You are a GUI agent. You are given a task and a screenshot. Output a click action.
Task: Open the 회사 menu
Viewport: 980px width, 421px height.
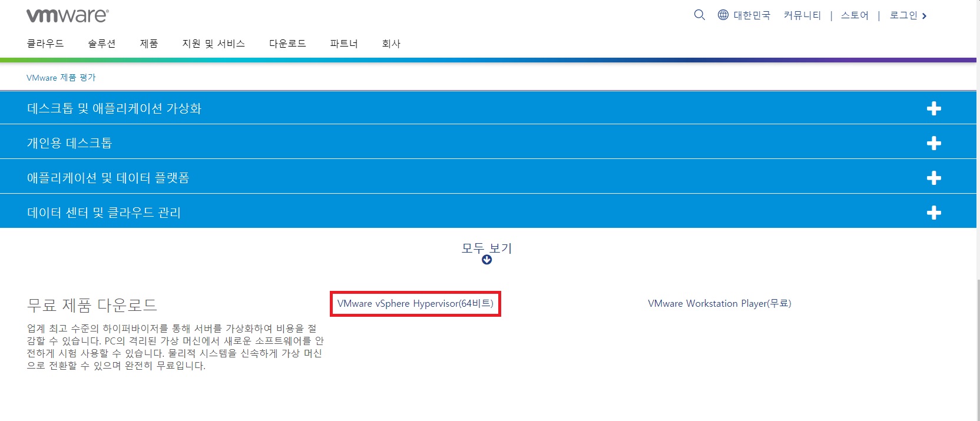391,44
